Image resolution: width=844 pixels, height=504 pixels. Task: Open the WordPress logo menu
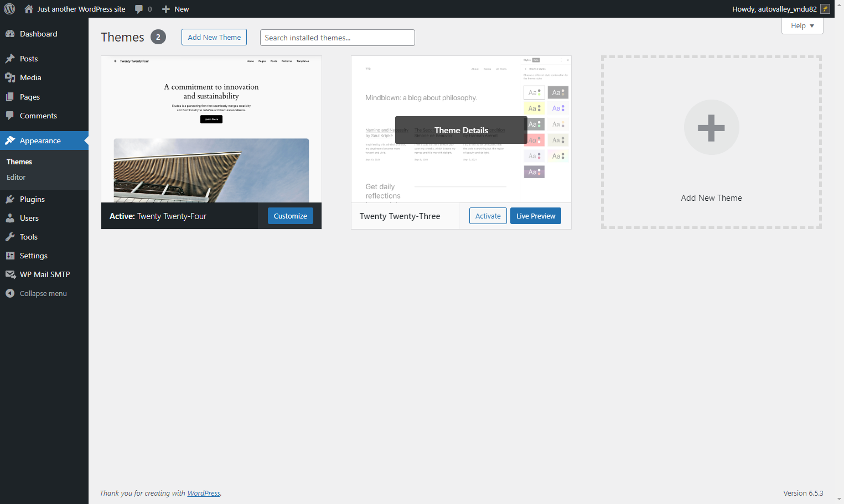9,9
